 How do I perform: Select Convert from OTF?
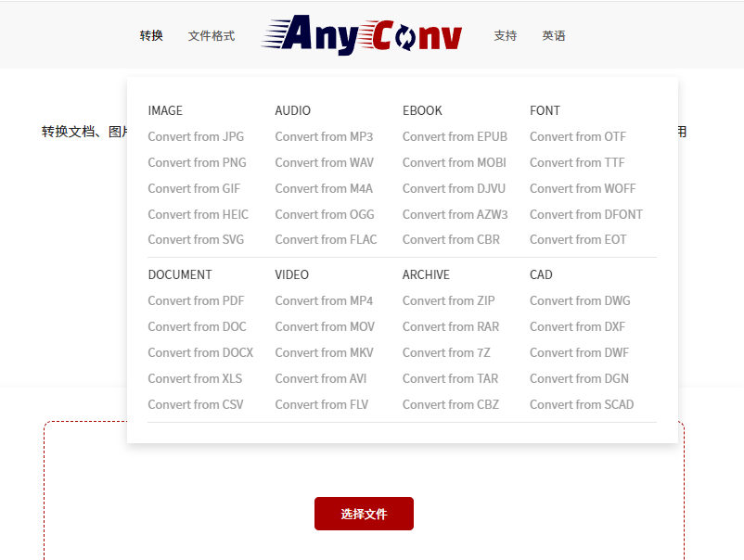pyautogui.click(x=578, y=136)
